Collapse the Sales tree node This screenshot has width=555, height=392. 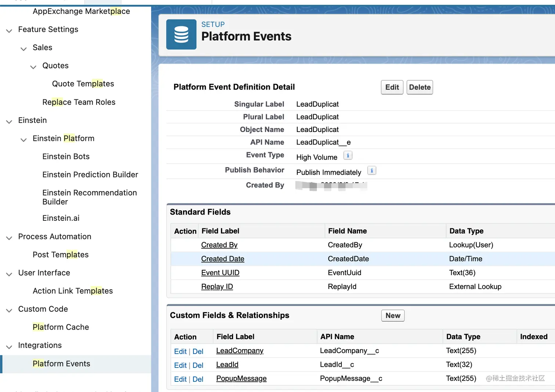tap(23, 49)
